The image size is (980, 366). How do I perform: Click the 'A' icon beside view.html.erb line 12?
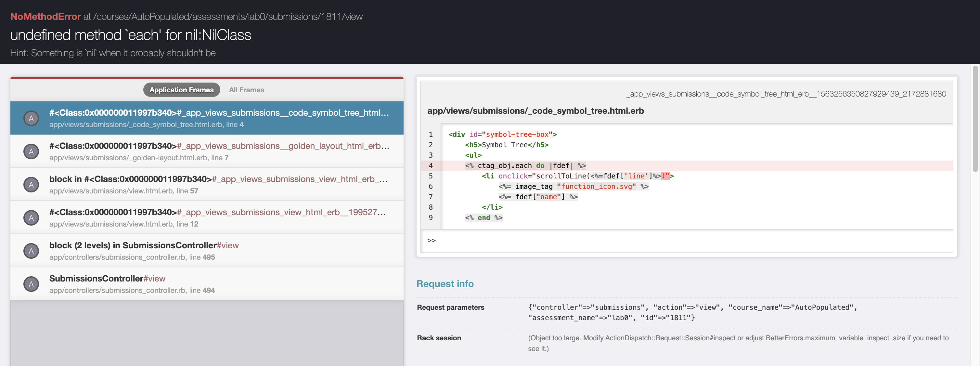(x=31, y=218)
